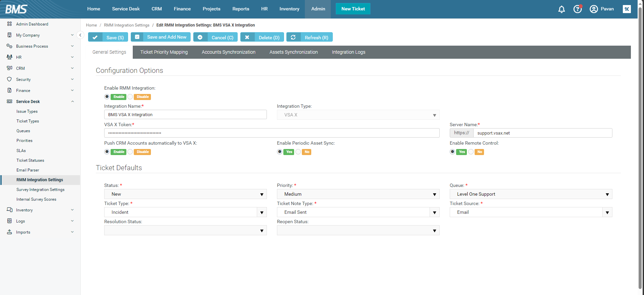Collapse the sidebar with the arrow icon
Image resolution: width=644 pixels, height=295 pixels.
point(80,35)
